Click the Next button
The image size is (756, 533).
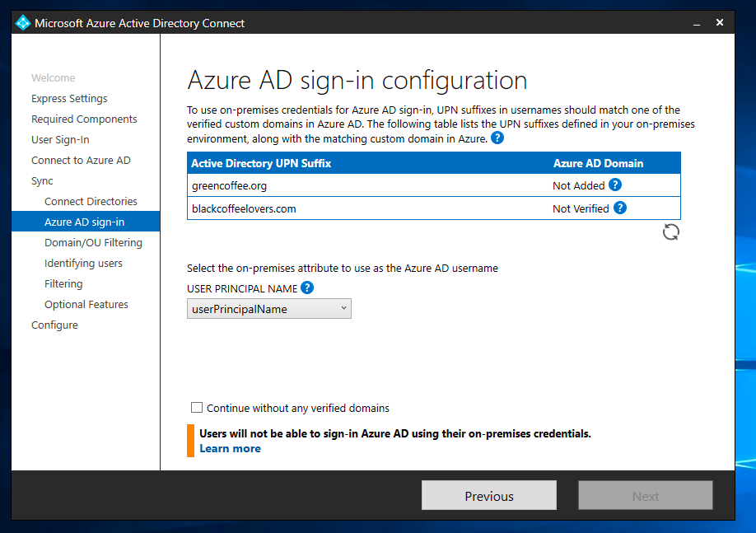646,495
